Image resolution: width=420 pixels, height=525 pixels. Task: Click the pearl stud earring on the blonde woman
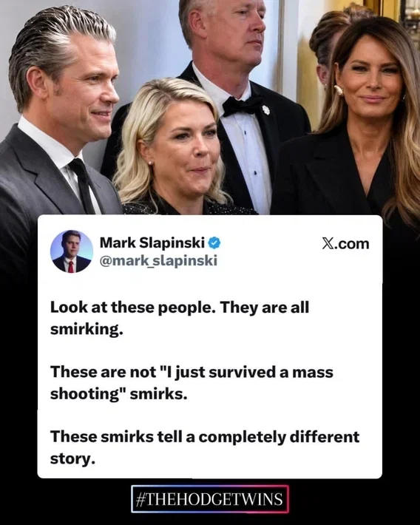[x=150, y=163]
